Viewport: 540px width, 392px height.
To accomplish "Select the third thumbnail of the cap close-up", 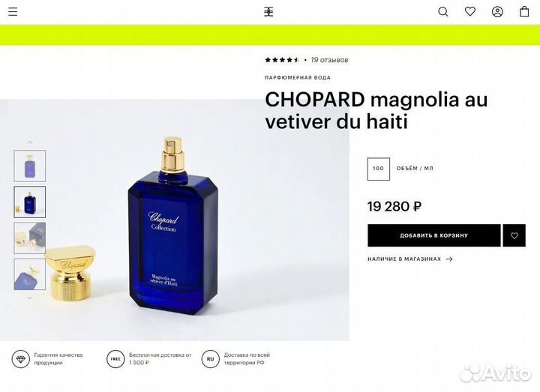I will coord(29,238).
